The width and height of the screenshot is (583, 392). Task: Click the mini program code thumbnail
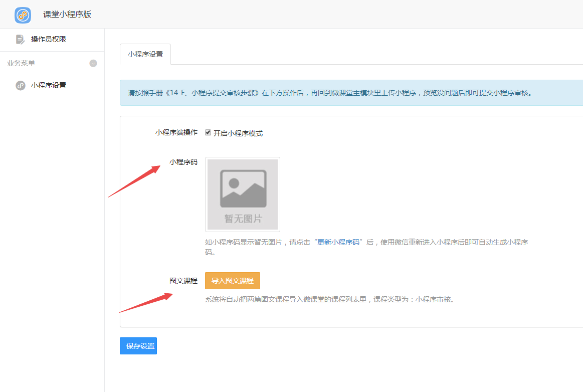(x=242, y=194)
